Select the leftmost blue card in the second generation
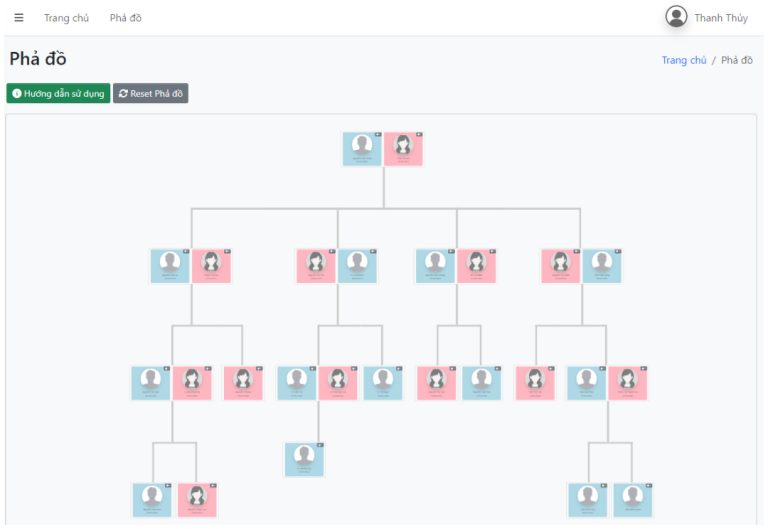 [x=170, y=266]
